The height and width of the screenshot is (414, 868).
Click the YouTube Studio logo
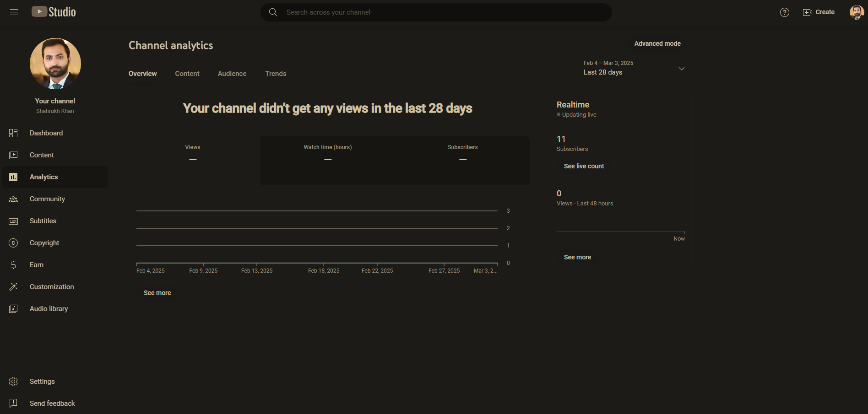[53, 11]
